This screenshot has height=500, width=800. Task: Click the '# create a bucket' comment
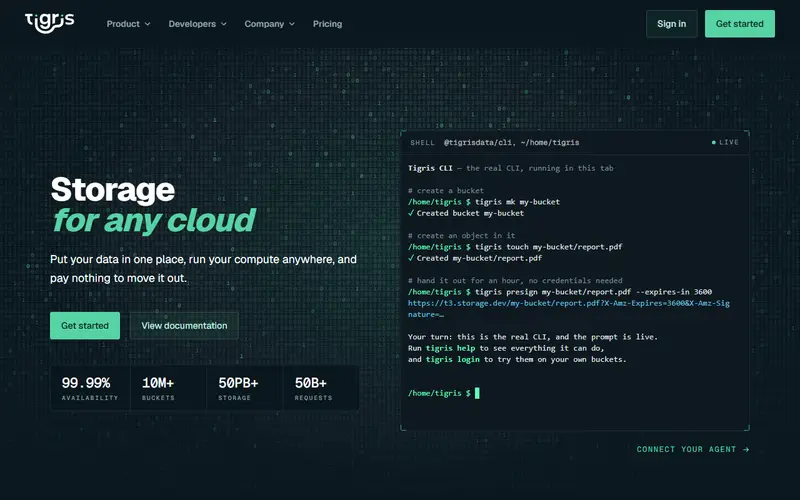click(x=446, y=190)
